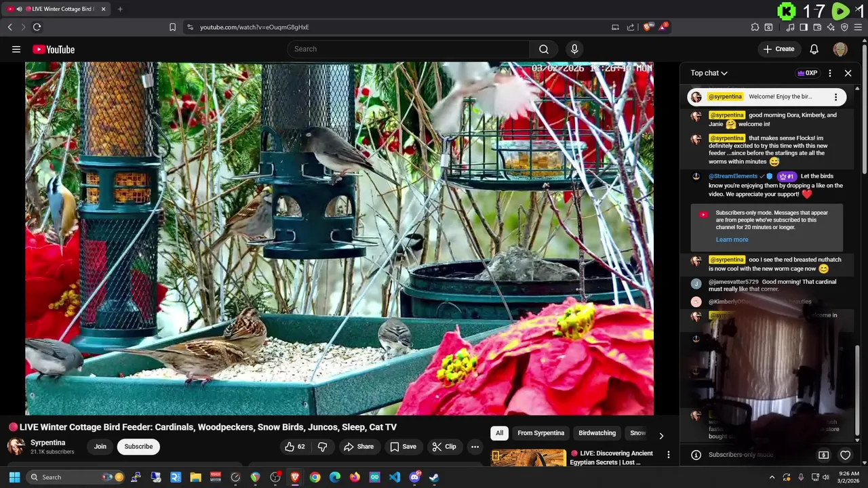The height and width of the screenshot is (488, 868).
Task: Open the 0XP channel points badge
Action: point(807,73)
